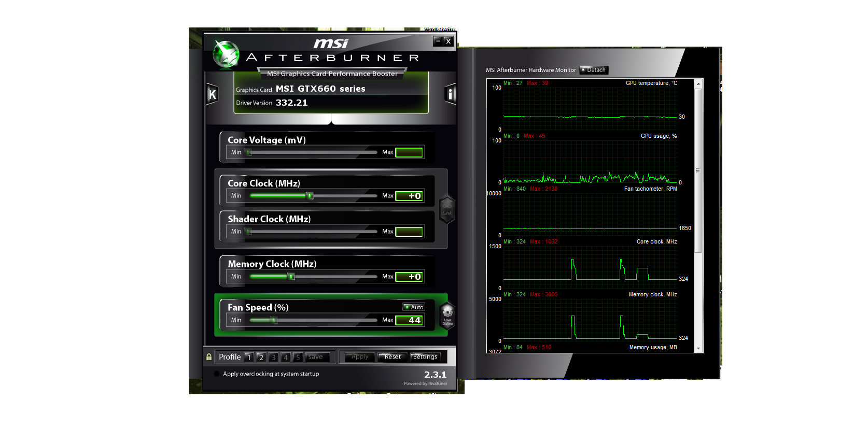Select profile slot 4
The height and width of the screenshot is (444, 868).
286,357
